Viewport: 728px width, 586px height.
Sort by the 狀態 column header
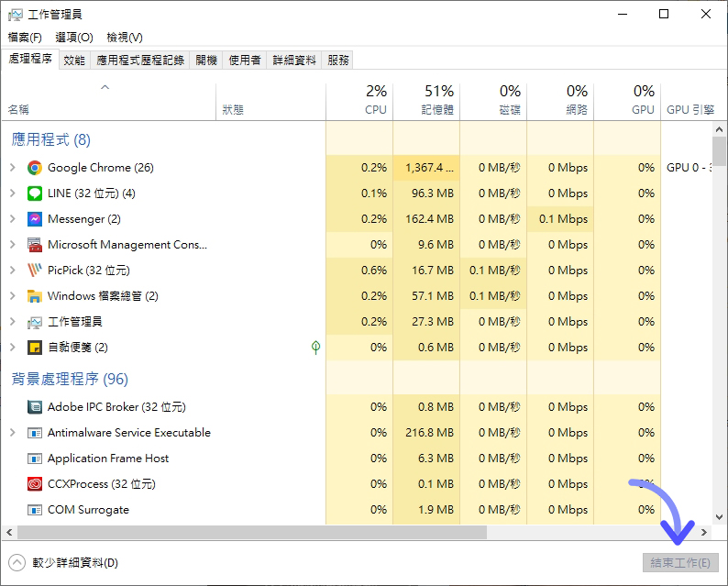pyautogui.click(x=270, y=102)
